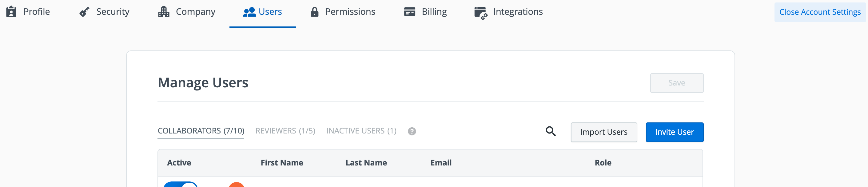Click the first user's orange avatar
The height and width of the screenshot is (187, 868).
click(236, 185)
